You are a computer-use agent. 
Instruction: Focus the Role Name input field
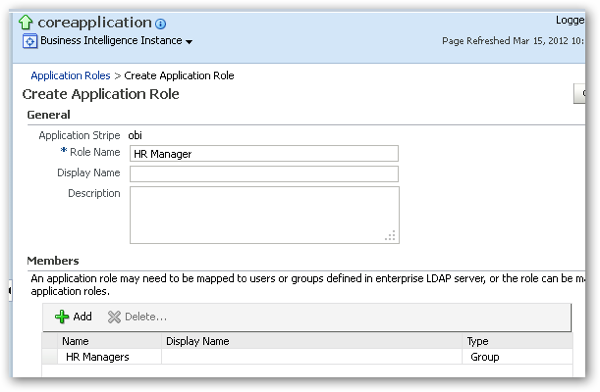264,154
